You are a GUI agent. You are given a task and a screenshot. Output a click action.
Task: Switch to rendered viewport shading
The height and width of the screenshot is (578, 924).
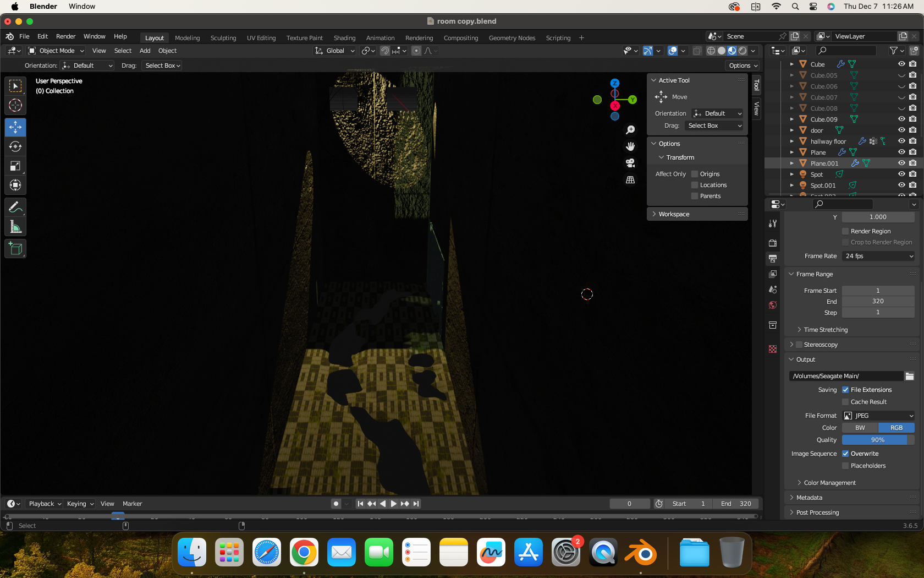click(x=743, y=51)
